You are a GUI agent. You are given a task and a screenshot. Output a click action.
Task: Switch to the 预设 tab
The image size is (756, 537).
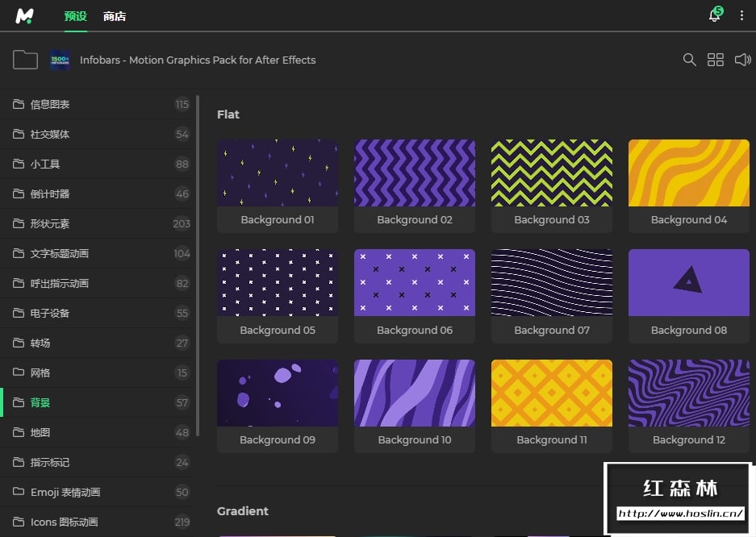pyautogui.click(x=75, y=16)
